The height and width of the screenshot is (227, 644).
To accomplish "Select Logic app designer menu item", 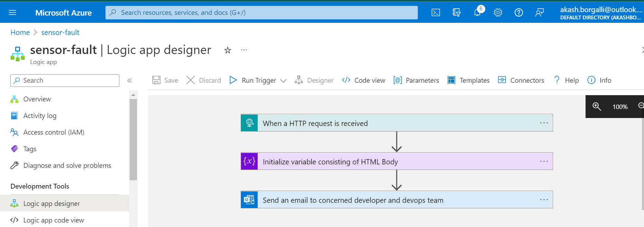I will click(x=65, y=203).
